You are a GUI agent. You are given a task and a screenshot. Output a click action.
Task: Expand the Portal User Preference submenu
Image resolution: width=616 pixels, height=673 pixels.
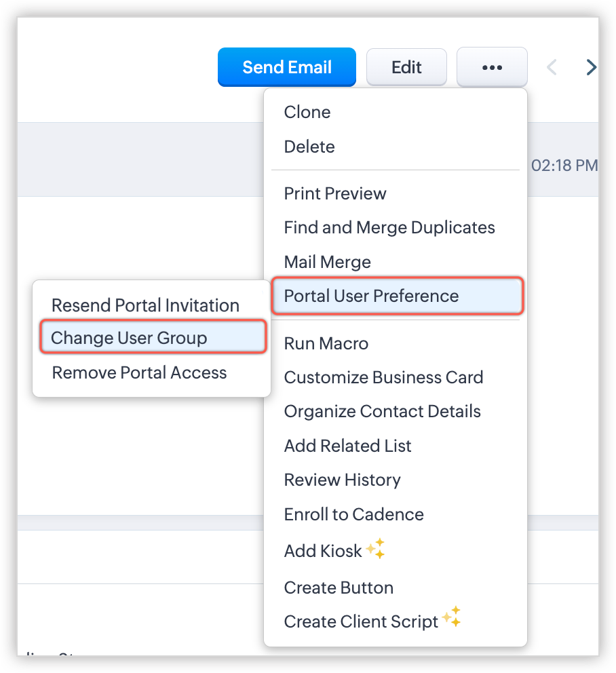(371, 296)
